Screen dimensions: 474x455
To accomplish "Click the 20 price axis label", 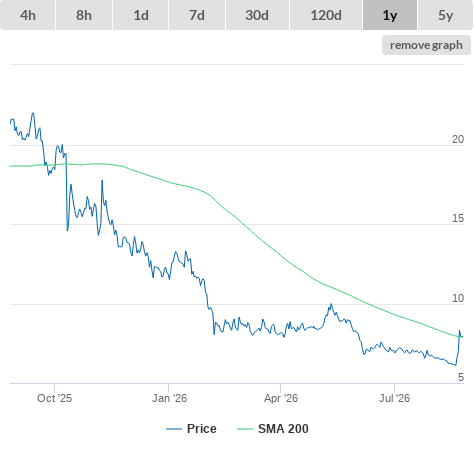I will point(458,139).
